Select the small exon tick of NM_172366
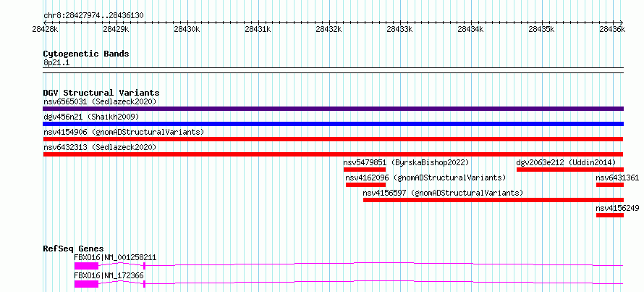The height and width of the screenshot is (292, 644). click(x=144, y=284)
